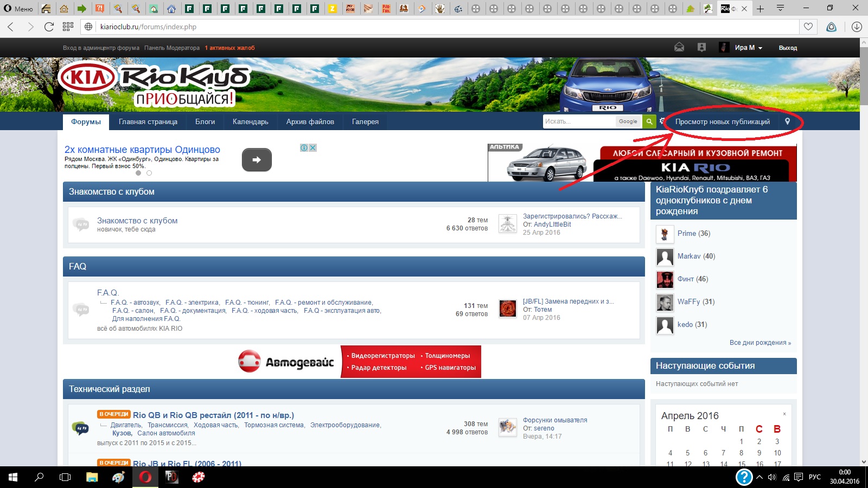This screenshot has width=868, height=488.
Task: Open the 1 активных жалоб link
Action: click(x=229, y=48)
